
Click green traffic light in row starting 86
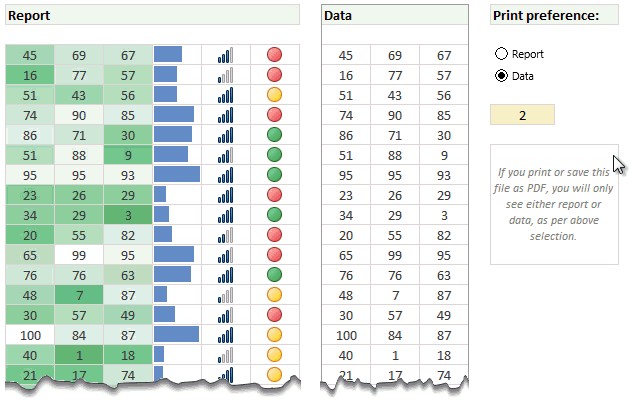(x=275, y=134)
